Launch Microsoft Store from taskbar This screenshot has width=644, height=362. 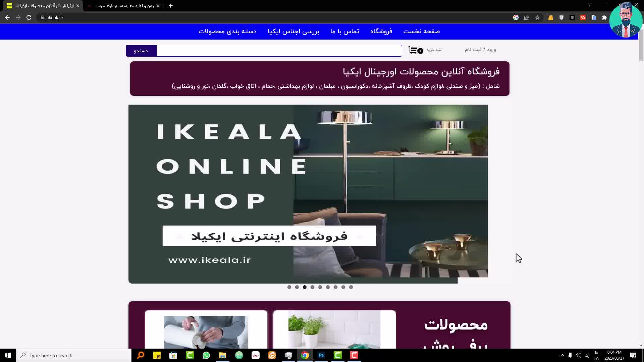(x=173, y=355)
